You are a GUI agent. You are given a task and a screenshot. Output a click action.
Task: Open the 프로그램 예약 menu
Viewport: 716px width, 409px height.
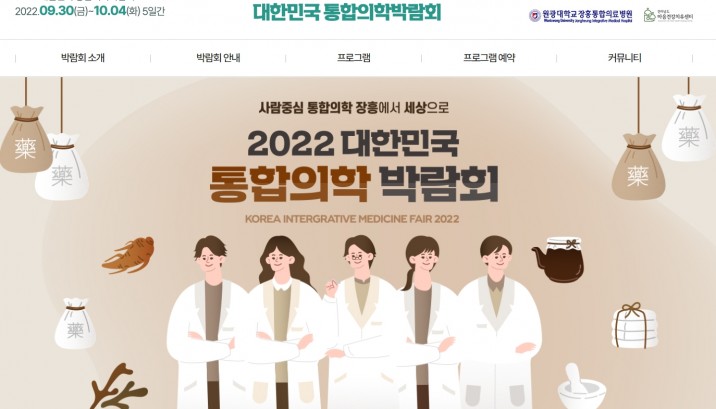[489, 58]
